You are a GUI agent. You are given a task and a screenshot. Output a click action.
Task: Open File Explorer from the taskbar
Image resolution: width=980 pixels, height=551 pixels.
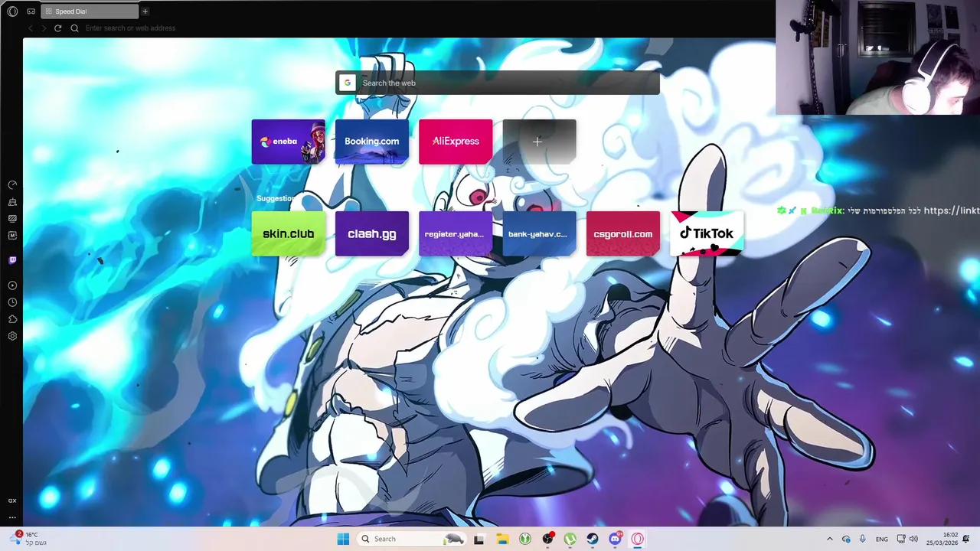click(502, 539)
